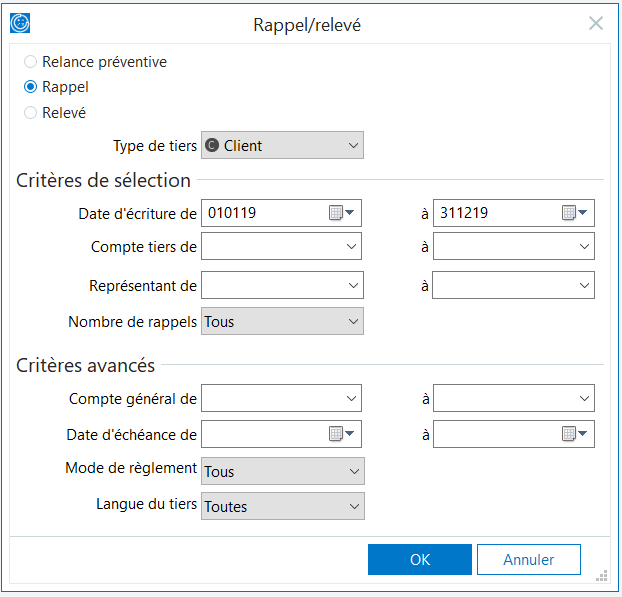Image resolution: width=622 pixels, height=597 pixels.
Task: Click the resize grip in dialog corner
Action: coord(602,576)
